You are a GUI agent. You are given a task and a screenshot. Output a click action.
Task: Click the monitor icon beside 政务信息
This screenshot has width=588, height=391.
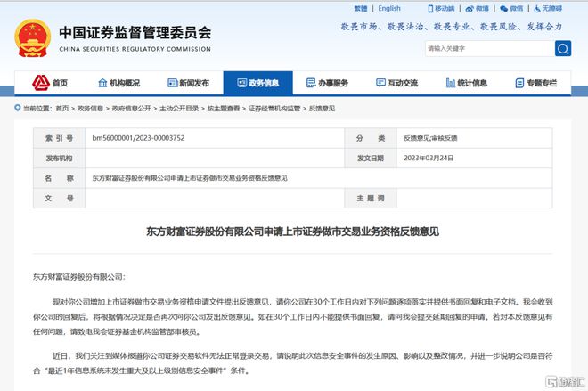[x=241, y=83]
